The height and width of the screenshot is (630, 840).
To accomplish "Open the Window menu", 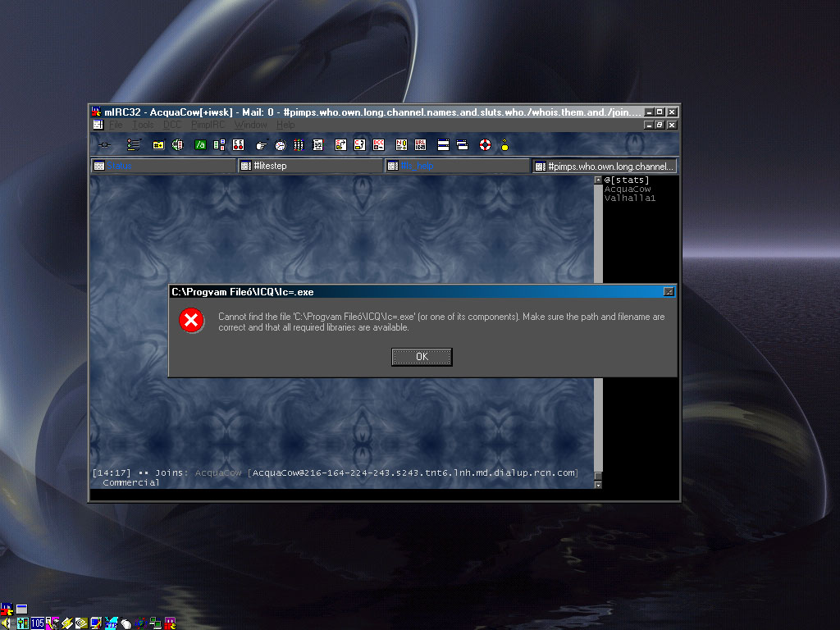I will (x=251, y=125).
